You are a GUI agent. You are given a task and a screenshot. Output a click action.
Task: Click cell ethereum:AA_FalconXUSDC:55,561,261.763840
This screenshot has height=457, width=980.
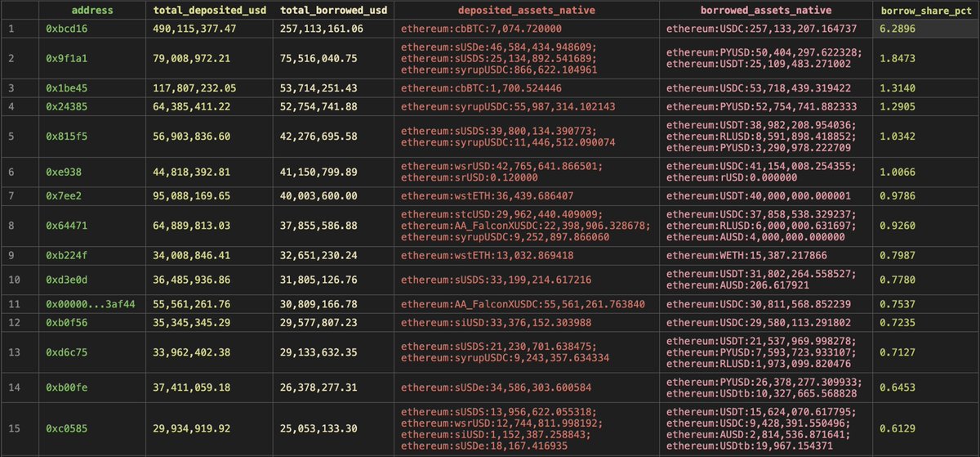point(523,303)
